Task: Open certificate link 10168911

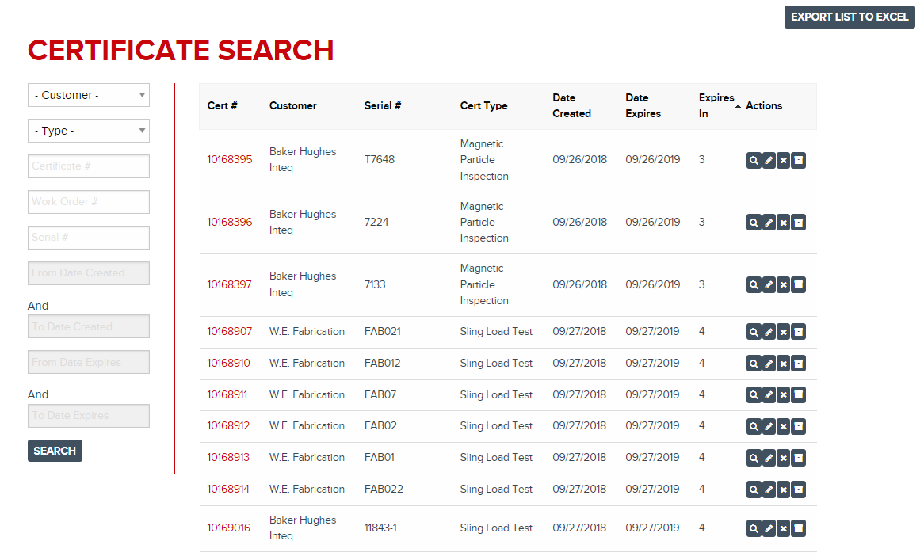Action: (x=227, y=395)
